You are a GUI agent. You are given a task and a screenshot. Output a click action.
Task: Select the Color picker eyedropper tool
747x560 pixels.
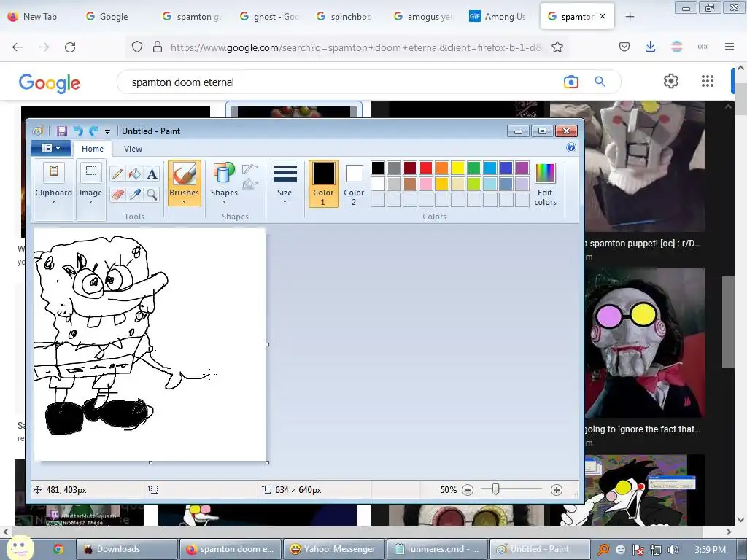coord(135,194)
